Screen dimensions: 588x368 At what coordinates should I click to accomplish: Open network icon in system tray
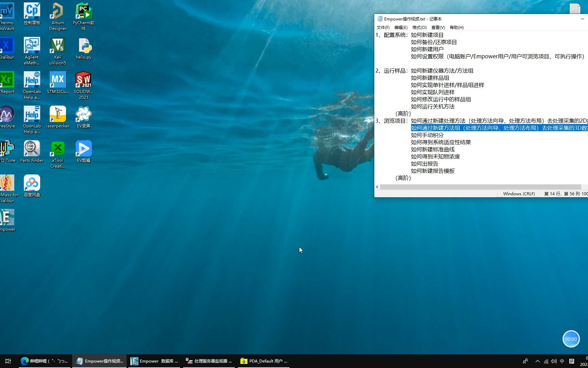[546, 361]
